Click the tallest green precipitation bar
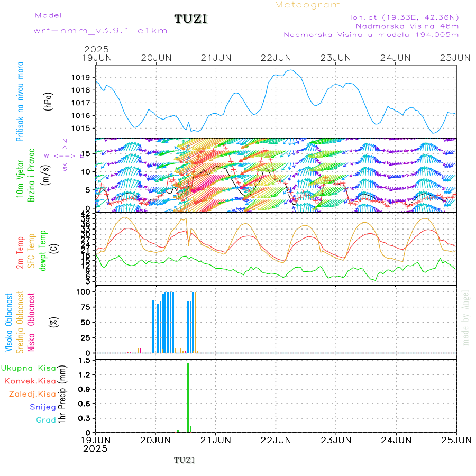Screen dimensions: 476x476 [x=188, y=398]
